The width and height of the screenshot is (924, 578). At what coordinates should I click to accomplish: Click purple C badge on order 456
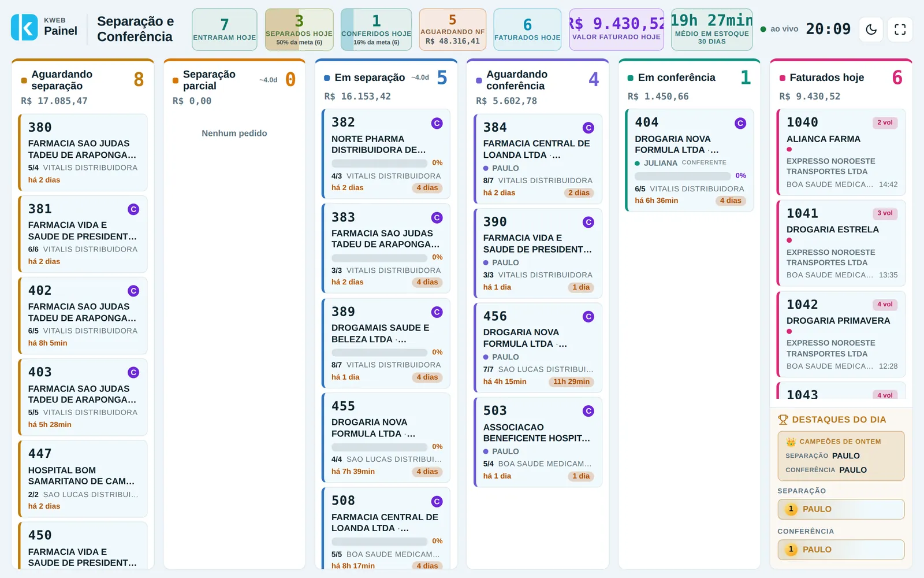coord(588,317)
